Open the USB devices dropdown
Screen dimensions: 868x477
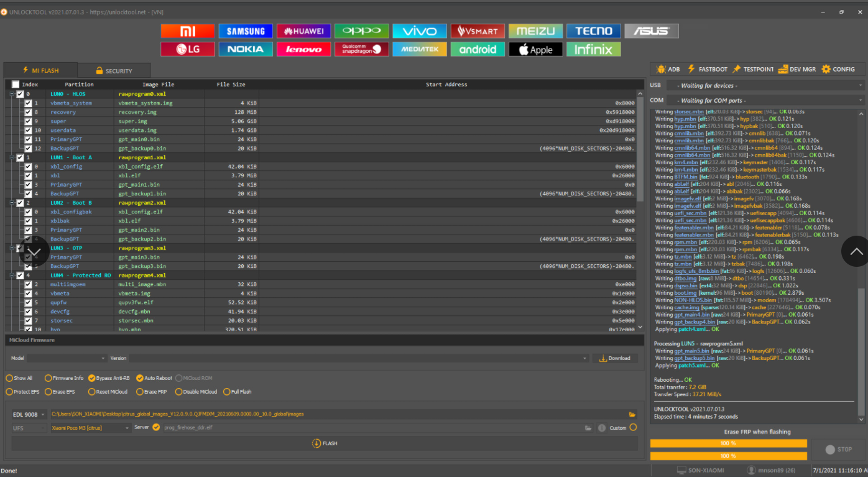point(765,85)
